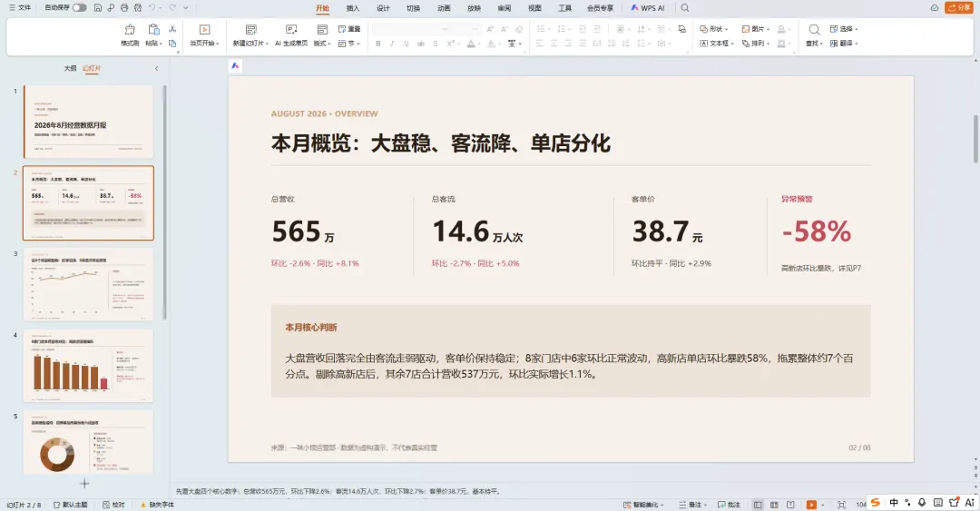Open the 翻译 translate dropdown
Image resolution: width=980 pixels, height=511 pixels.
point(844,44)
